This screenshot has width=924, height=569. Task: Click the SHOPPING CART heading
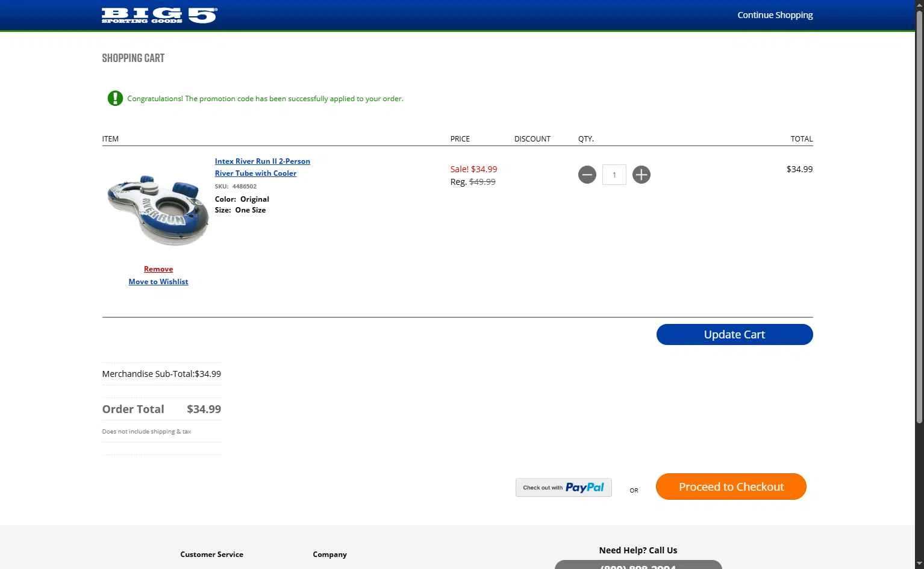point(133,58)
